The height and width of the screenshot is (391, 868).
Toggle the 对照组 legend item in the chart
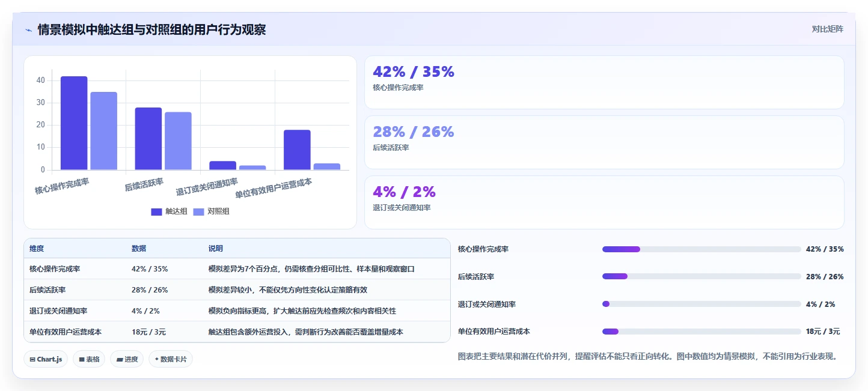tap(211, 211)
